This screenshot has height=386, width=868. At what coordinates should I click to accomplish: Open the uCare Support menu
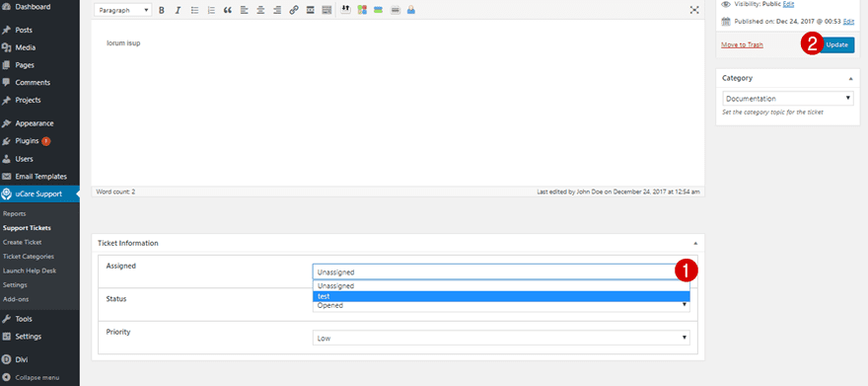[39, 193]
